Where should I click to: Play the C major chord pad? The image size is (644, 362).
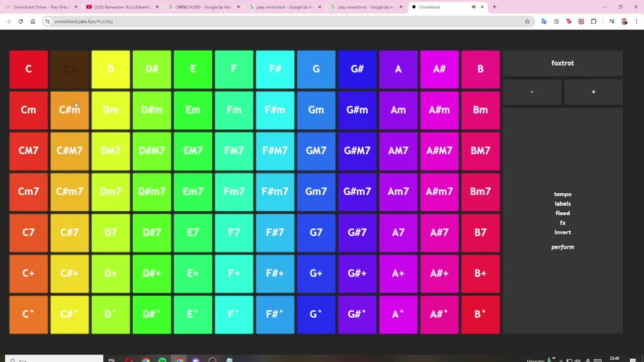(29, 69)
